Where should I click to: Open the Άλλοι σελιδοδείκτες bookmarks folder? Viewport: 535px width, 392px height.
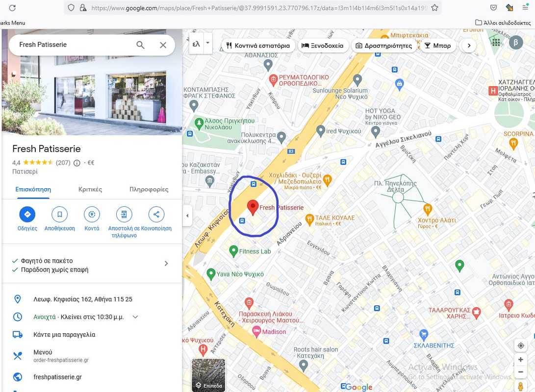pos(503,23)
